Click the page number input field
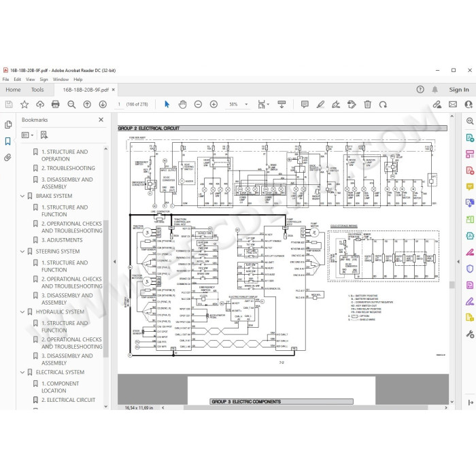The width and height of the screenshot is (476, 476). tap(119, 105)
